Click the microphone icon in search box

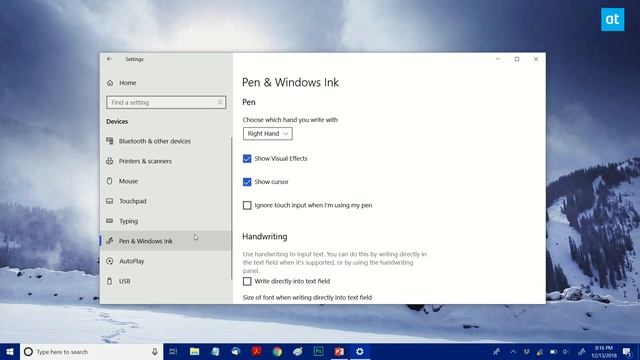(155, 352)
